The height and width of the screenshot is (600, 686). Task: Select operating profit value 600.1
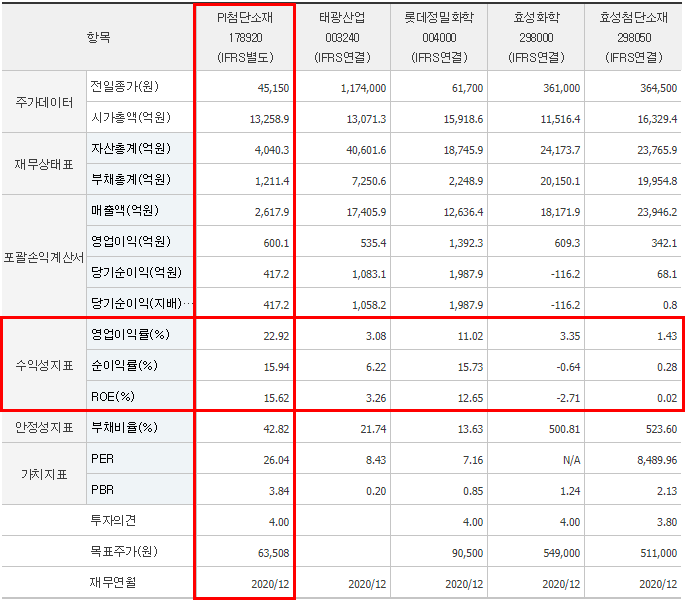click(x=276, y=243)
